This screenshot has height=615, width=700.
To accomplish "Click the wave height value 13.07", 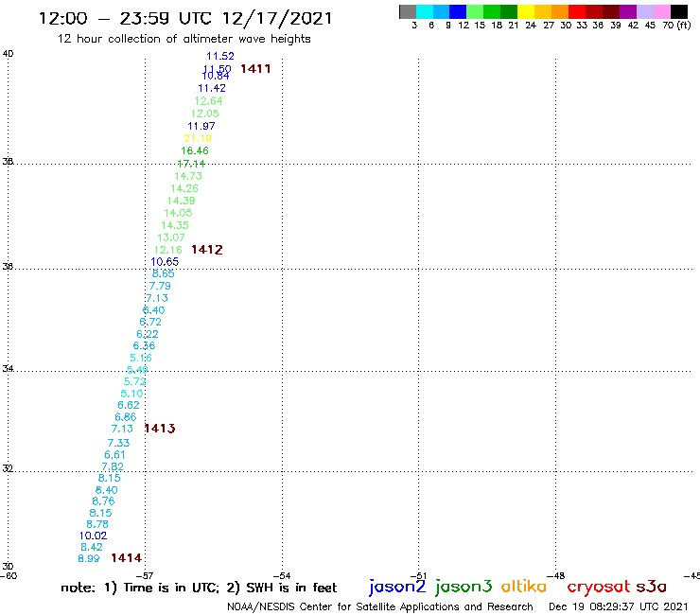I will 171,237.
